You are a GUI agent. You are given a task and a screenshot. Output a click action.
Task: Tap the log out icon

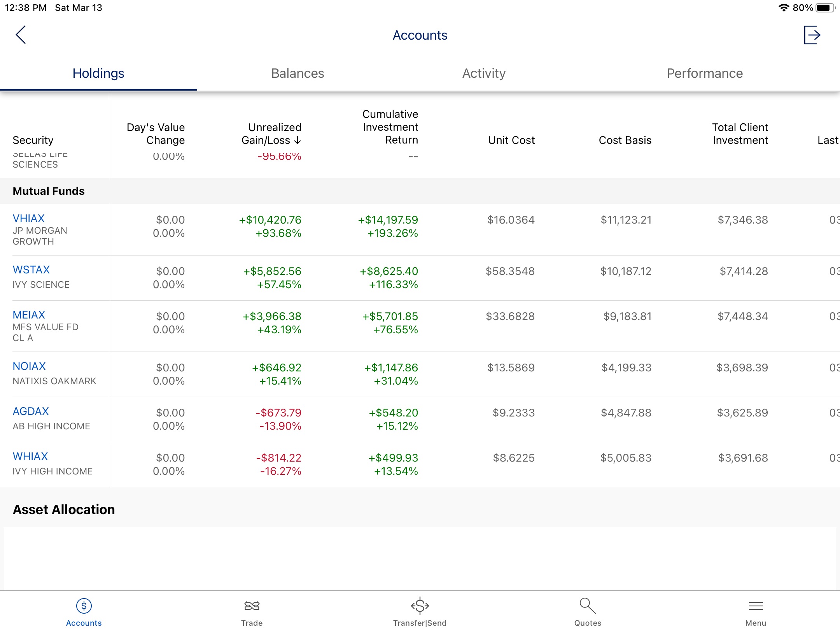pyautogui.click(x=812, y=35)
